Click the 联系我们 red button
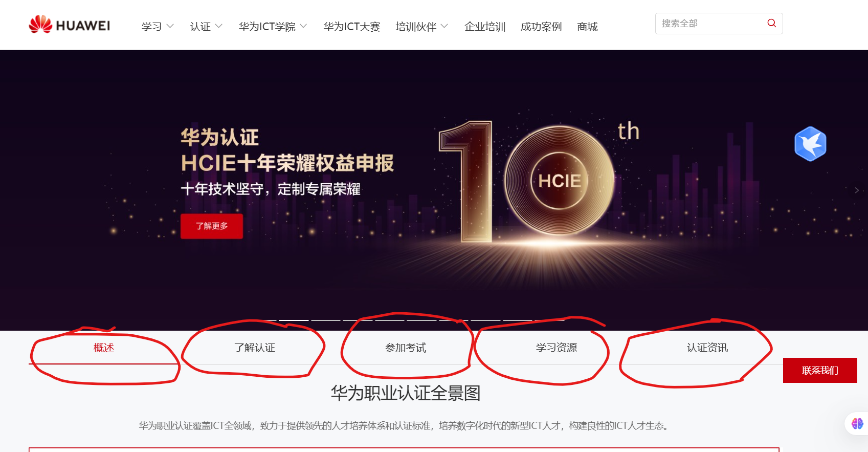The image size is (868, 452). (820, 370)
